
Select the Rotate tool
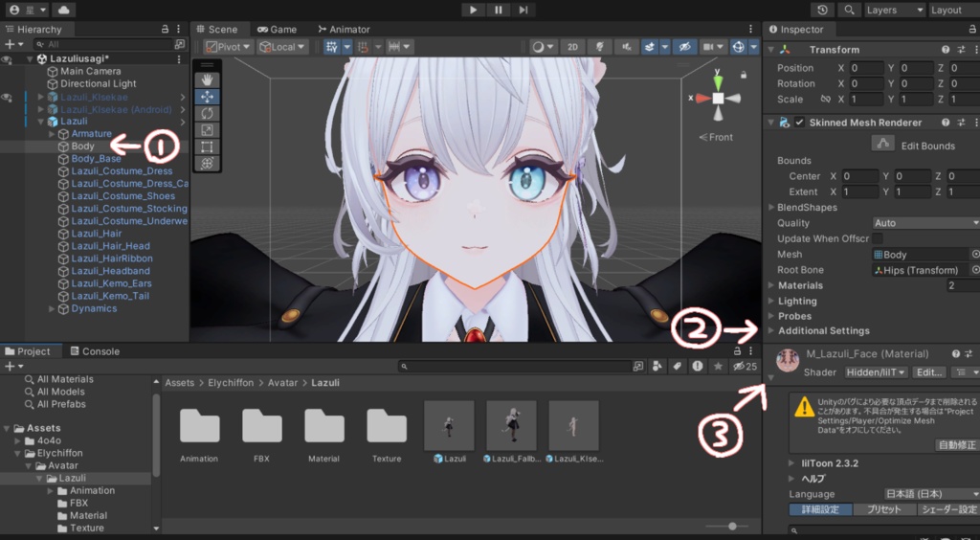[x=207, y=113]
